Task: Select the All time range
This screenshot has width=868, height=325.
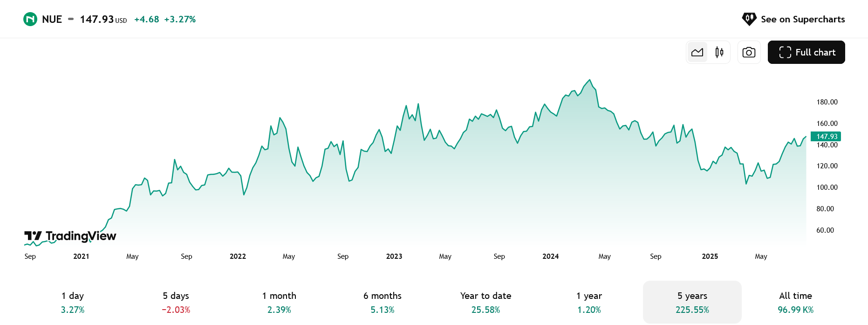Action: click(795, 302)
